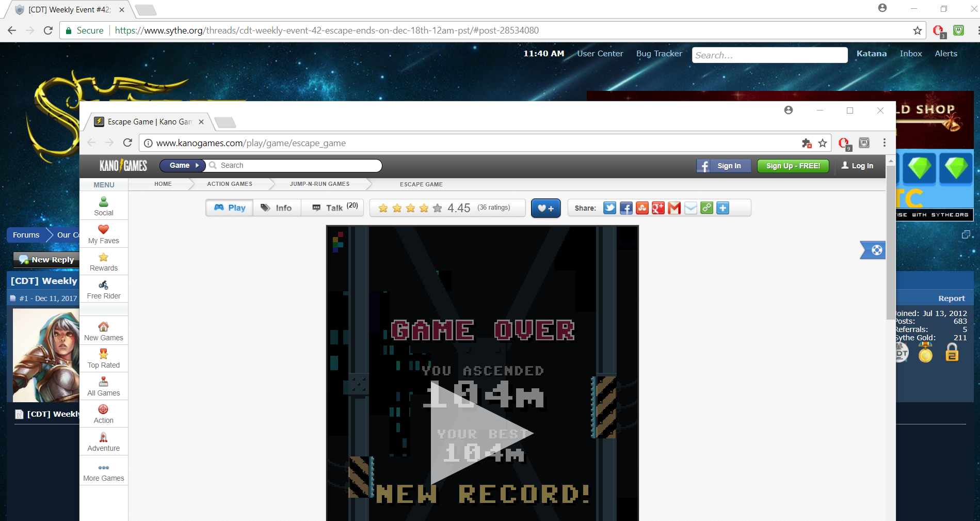Go to JUMP-N-RUN GAMES breadcrumb
The width and height of the screenshot is (980, 521).
[x=319, y=184]
